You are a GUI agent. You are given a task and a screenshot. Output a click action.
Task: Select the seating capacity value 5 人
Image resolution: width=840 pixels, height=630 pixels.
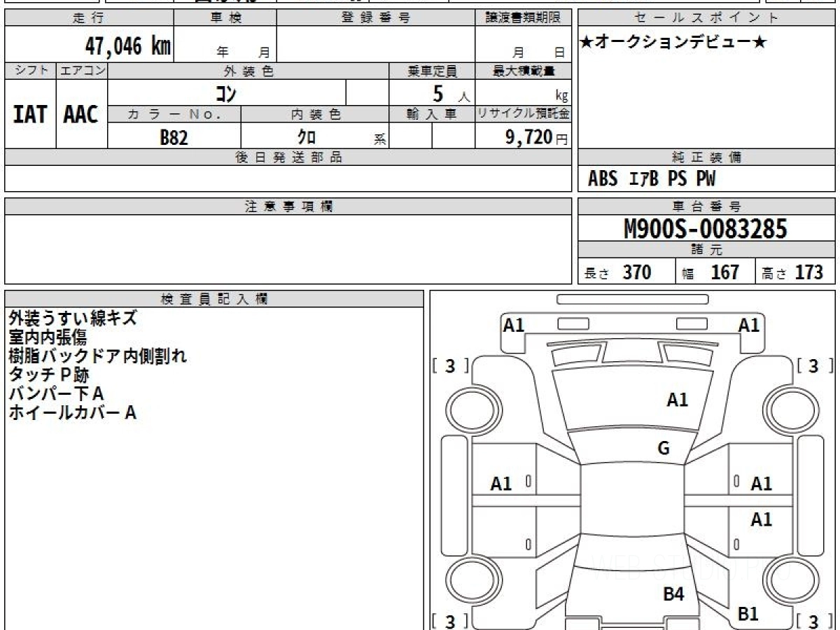coord(451,94)
